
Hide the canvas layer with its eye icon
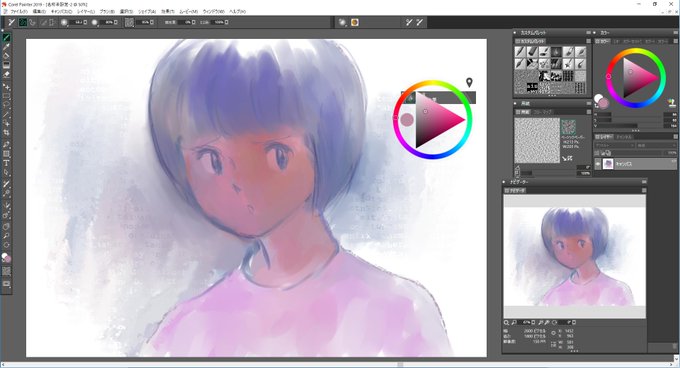598,164
